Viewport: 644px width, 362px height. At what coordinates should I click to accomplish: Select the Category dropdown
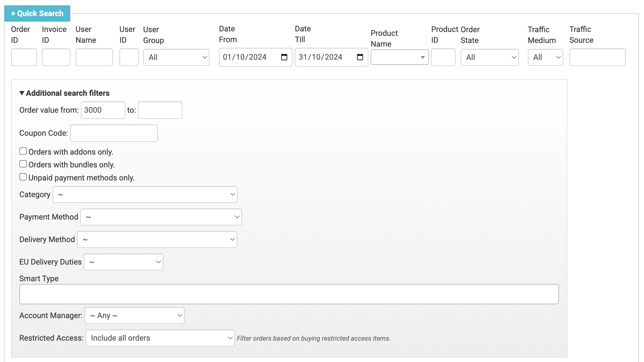145,195
